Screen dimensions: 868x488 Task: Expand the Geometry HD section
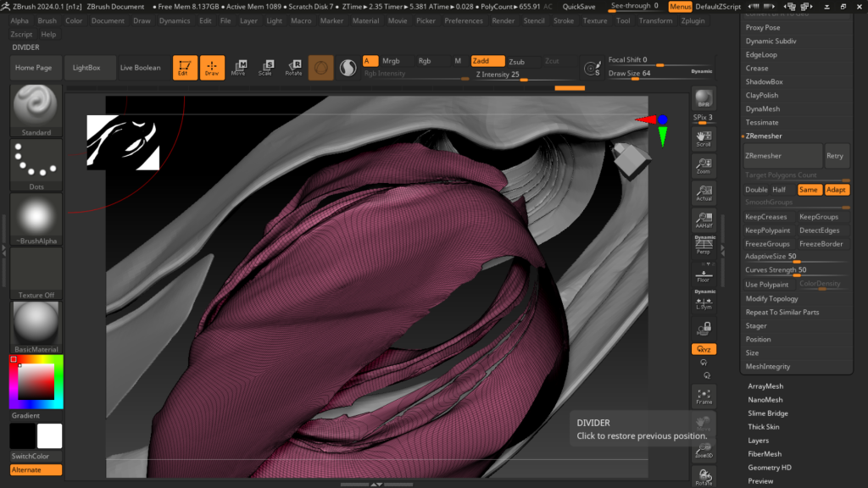[x=770, y=468]
